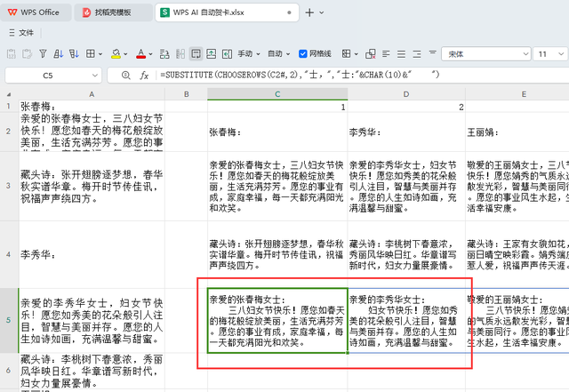Click cell D1 containing number 2
The image size is (569, 392).
tap(406, 107)
